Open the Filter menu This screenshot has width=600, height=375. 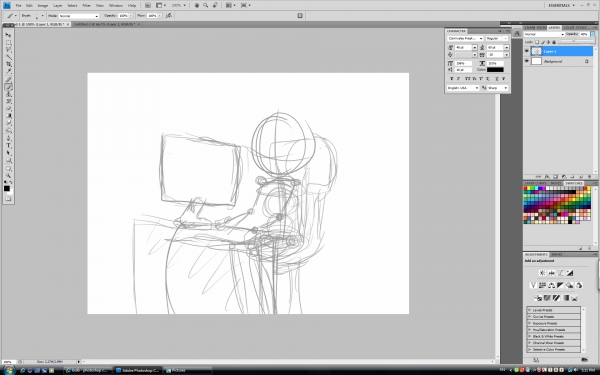(86, 5)
